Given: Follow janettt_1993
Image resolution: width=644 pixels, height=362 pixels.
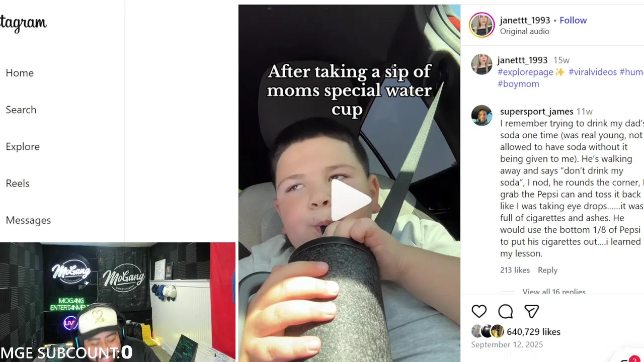Looking at the screenshot, I should click(573, 20).
